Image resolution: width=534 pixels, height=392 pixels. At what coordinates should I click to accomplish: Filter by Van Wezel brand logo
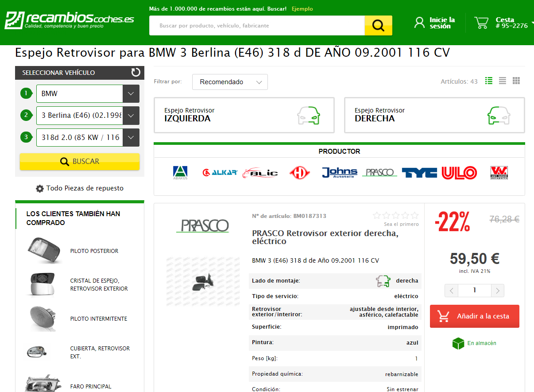coord(499,172)
